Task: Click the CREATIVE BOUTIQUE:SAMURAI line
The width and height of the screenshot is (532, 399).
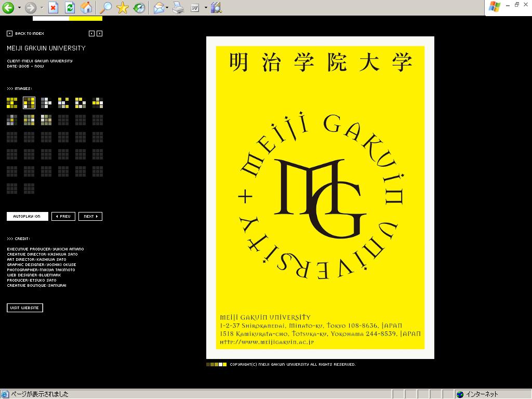Action: pos(37,286)
